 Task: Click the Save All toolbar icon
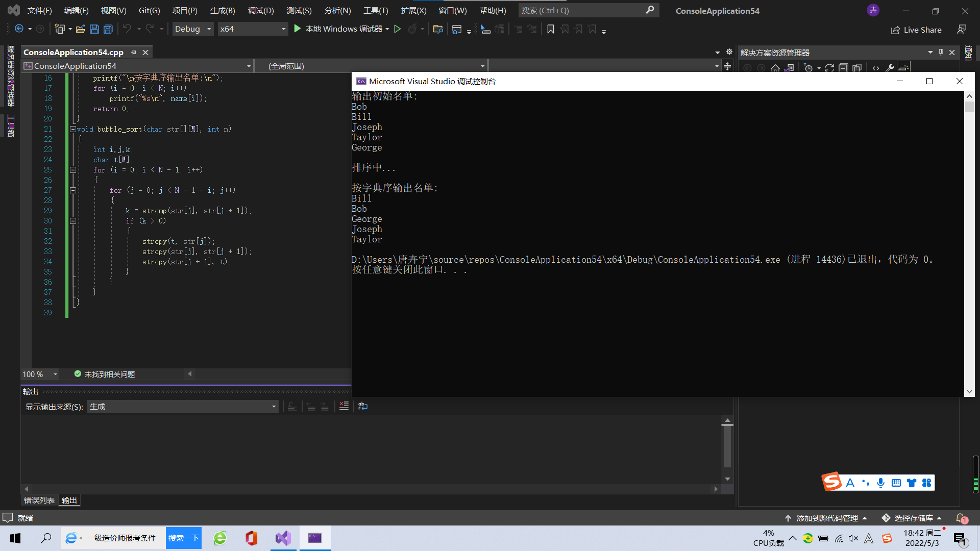(x=108, y=29)
